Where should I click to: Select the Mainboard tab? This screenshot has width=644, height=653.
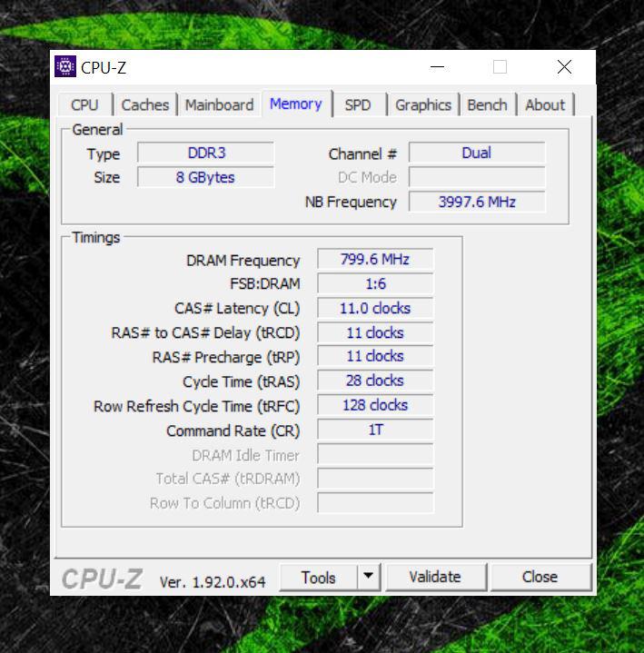219,104
